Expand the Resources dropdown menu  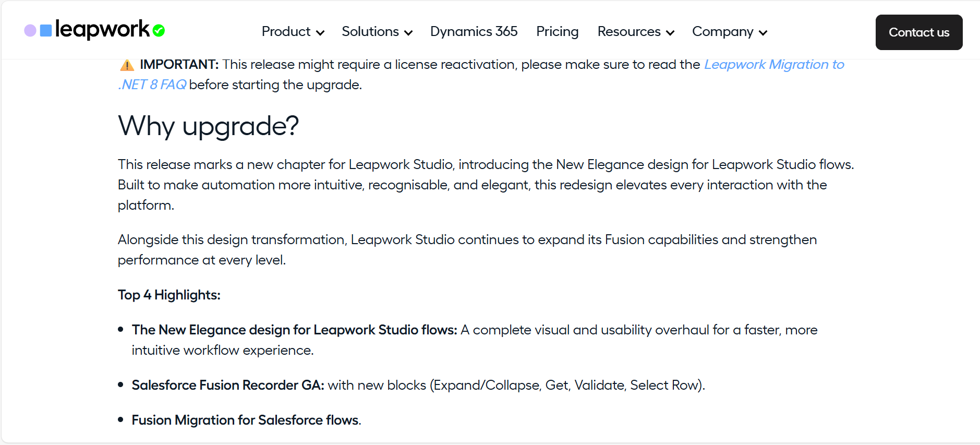[635, 32]
